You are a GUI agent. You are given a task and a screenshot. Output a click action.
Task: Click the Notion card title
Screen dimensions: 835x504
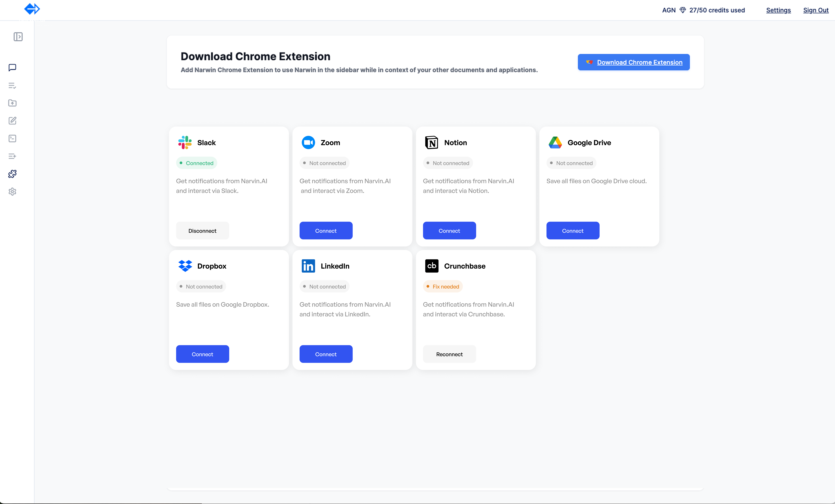tap(455, 143)
